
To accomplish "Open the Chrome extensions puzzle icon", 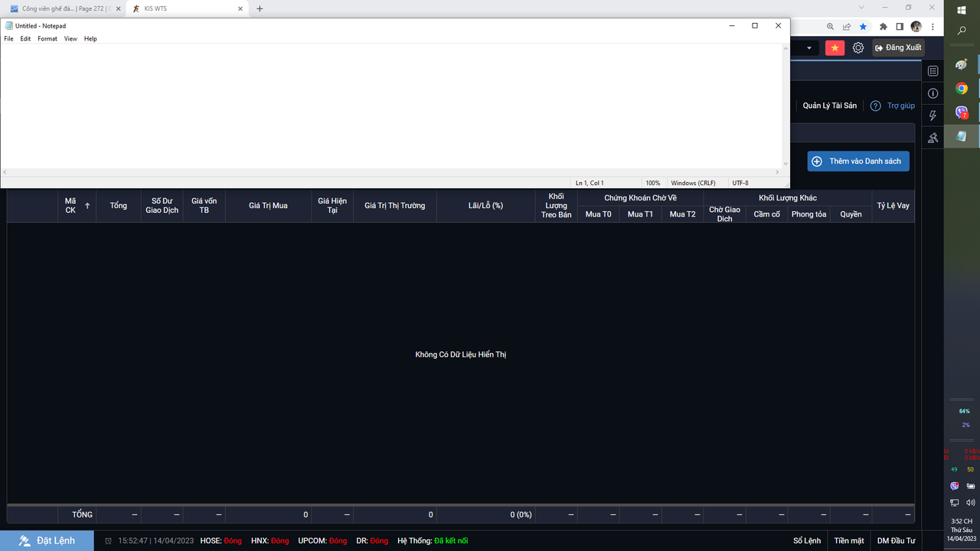I will (x=884, y=26).
